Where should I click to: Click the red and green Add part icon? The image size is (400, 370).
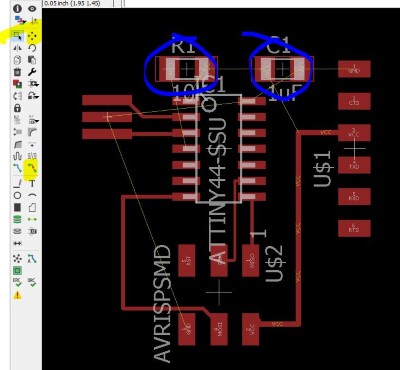pyautogui.click(x=17, y=83)
